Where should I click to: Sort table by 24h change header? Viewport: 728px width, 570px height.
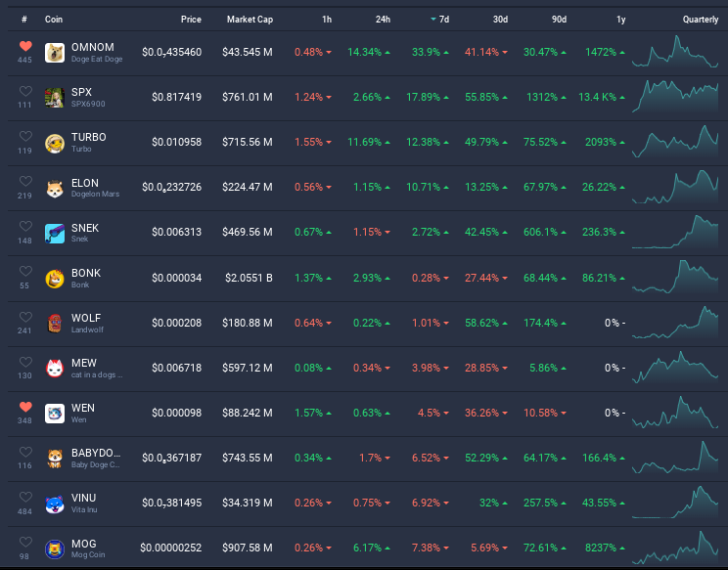383,19
